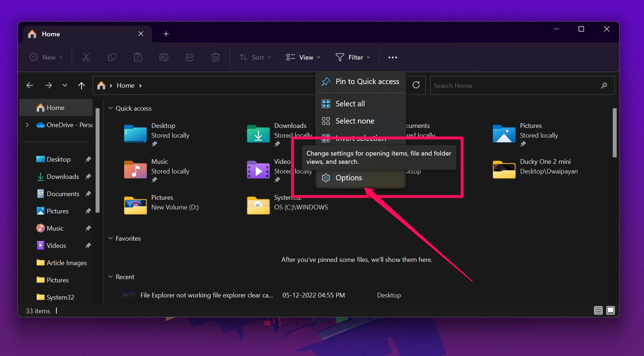The image size is (644, 356).
Task: Open the View dropdown menu
Action: [x=303, y=57]
